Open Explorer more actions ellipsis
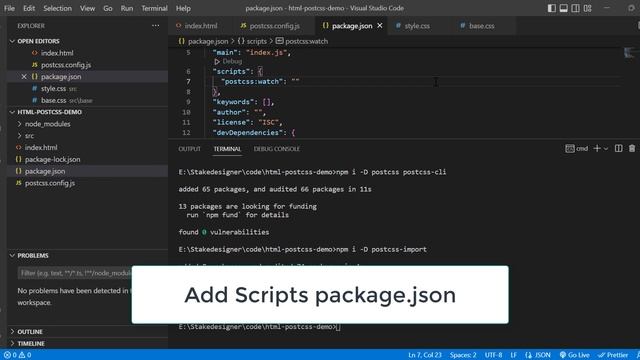The image size is (640, 360). [156, 26]
